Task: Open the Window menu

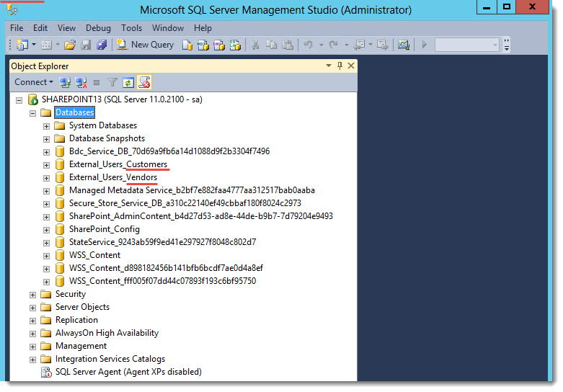Action: pos(168,28)
